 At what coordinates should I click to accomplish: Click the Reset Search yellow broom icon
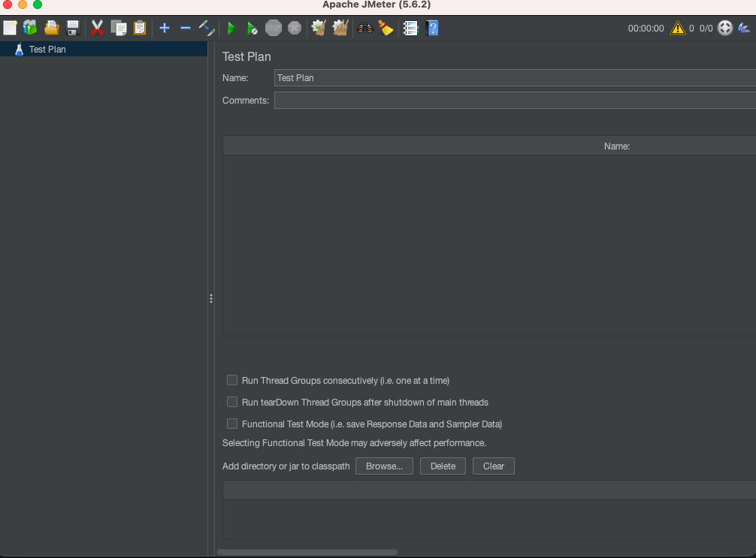[386, 28]
